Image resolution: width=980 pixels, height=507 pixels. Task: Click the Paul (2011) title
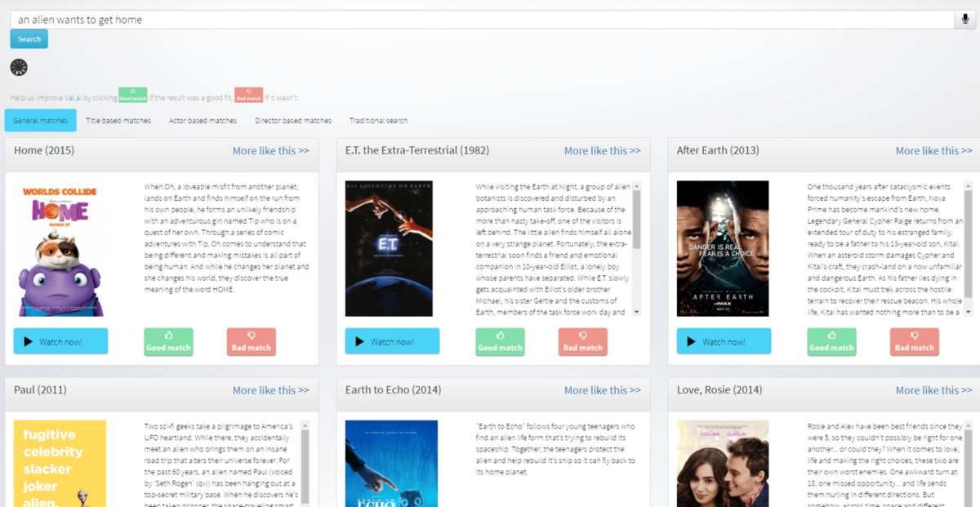coord(40,390)
